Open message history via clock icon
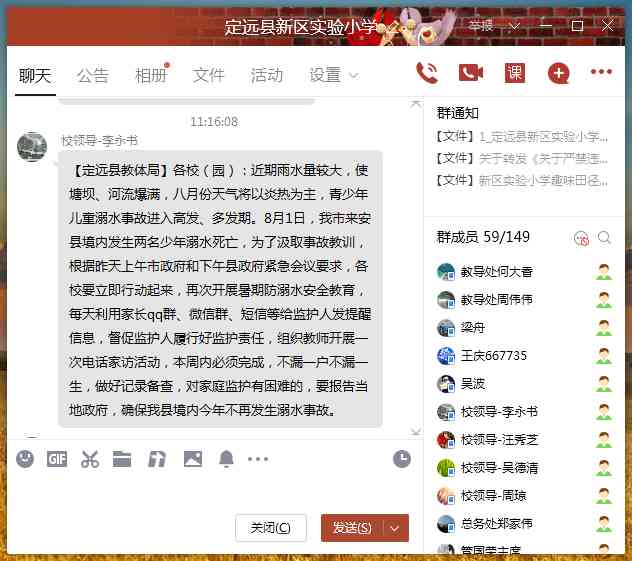The width and height of the screenshot is (632, 561). 401,459
